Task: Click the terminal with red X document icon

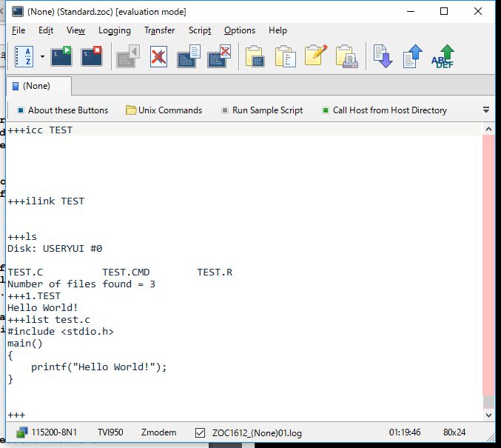Action: click(x=219, y=56)
